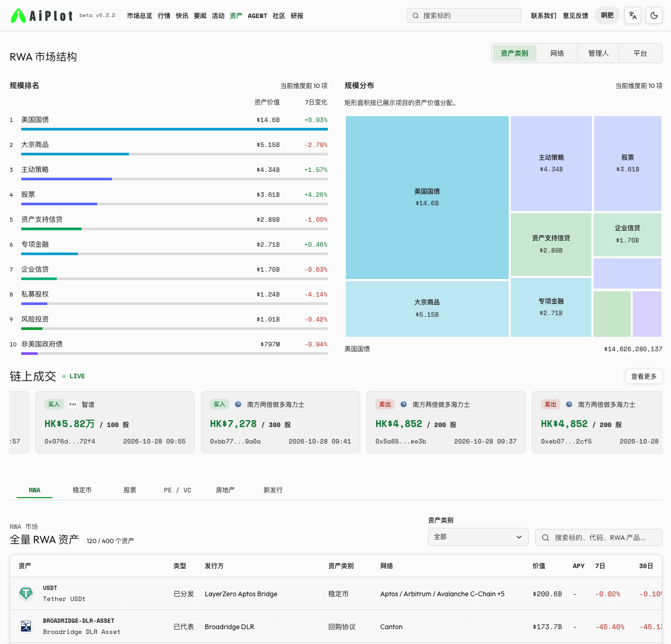The height and width of the screenshot is (644, 671).
Task: Click the 资产支持信贷 treemap block
Action: click(551, 244)
